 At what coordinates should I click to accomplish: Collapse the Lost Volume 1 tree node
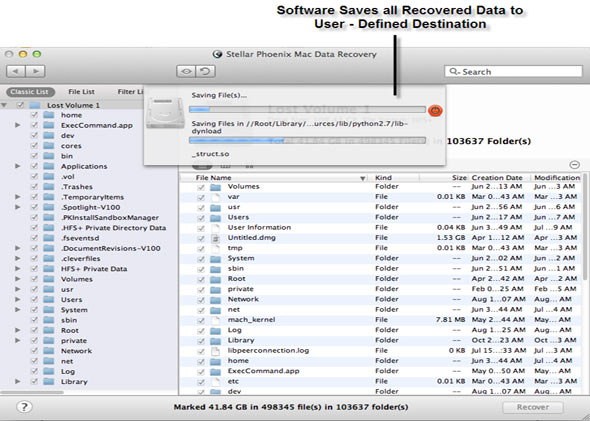coord(4,105)
